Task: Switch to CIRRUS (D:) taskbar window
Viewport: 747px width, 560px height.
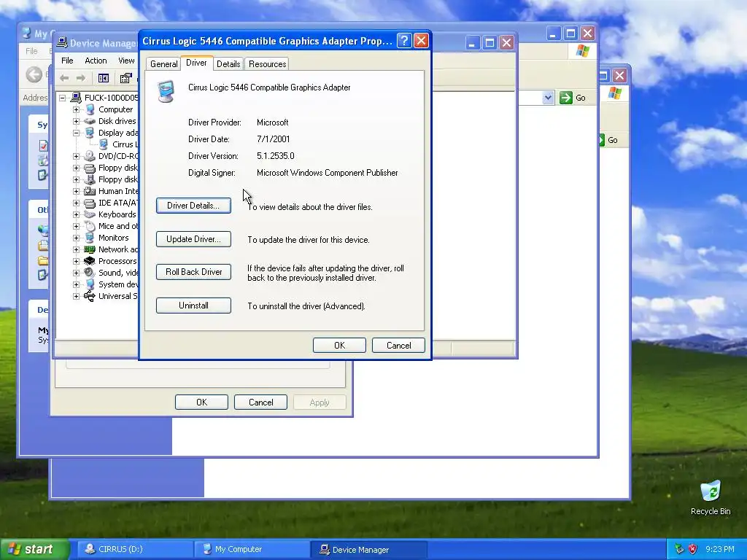Action: click(x=135, y=549)
